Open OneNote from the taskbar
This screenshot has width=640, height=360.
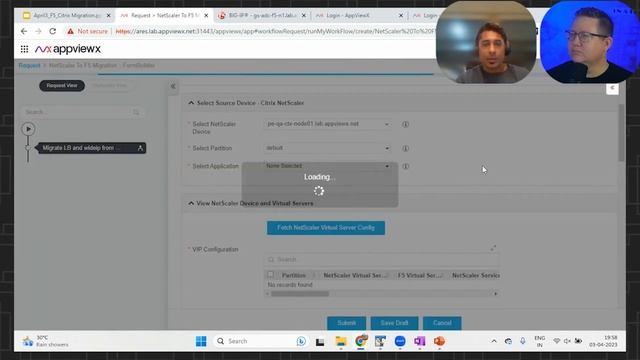[x=420, y=341]
